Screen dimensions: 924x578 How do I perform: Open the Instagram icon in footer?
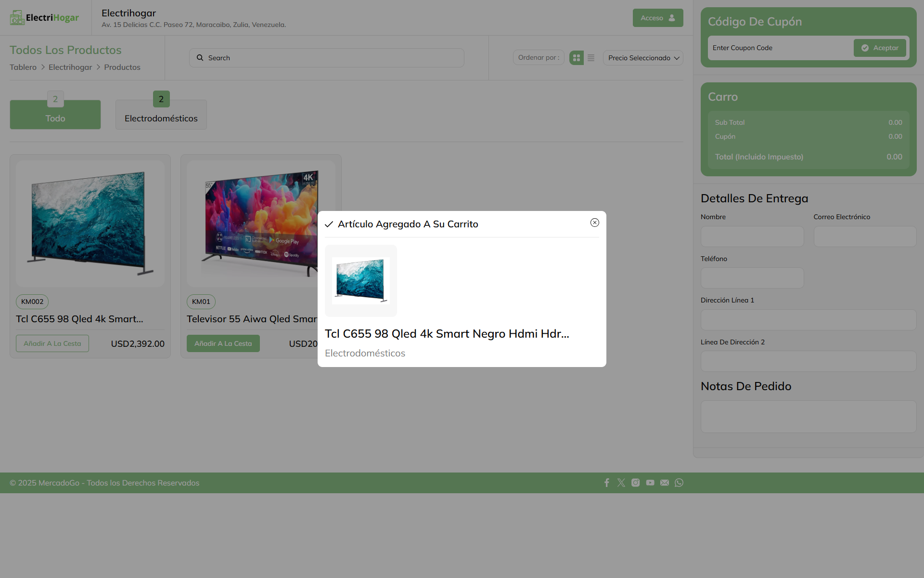[636, 483]
